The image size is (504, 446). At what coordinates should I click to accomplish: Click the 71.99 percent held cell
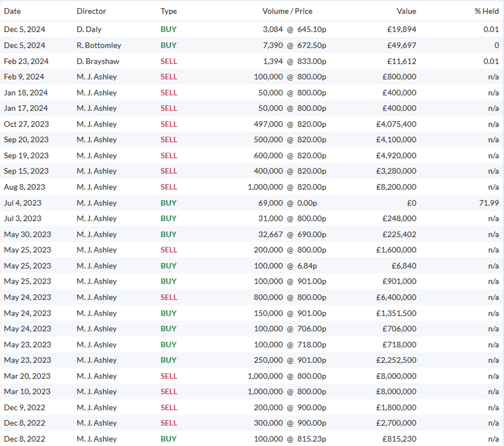[x=489, y=203]
